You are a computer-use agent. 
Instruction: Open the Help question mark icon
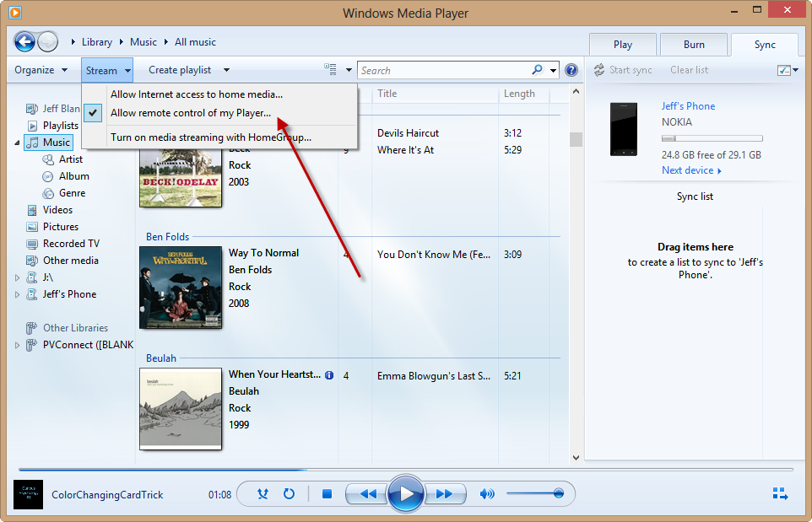[571, 70]
